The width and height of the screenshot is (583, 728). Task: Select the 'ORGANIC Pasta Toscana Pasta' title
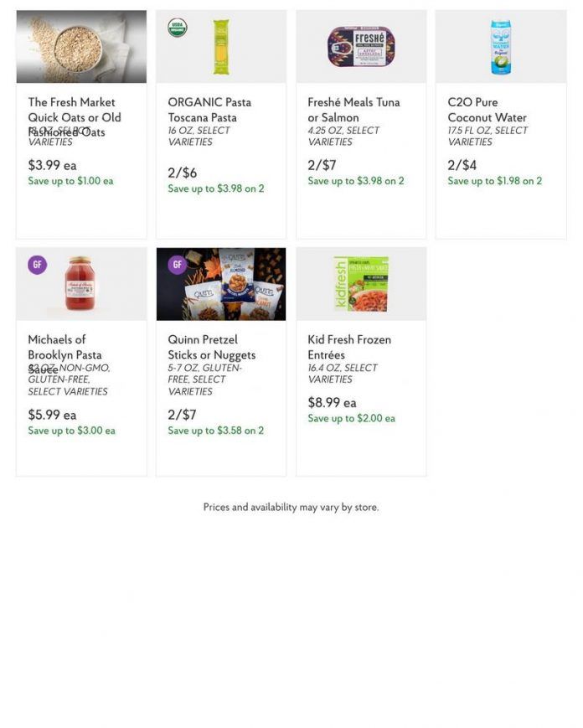pyautogui.click(x=209, y=110)
